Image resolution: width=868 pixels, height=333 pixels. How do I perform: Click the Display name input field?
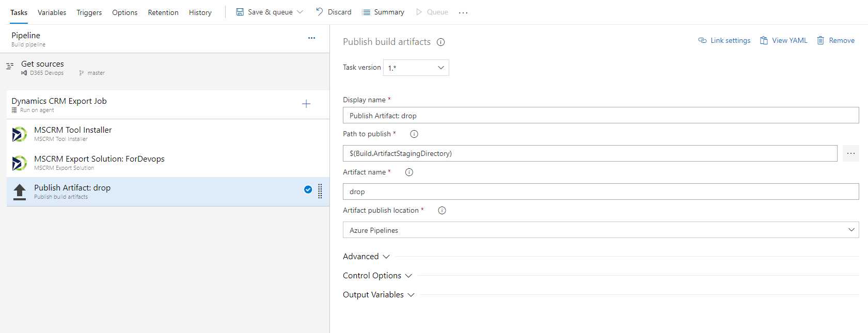click(x=601, y=115)
